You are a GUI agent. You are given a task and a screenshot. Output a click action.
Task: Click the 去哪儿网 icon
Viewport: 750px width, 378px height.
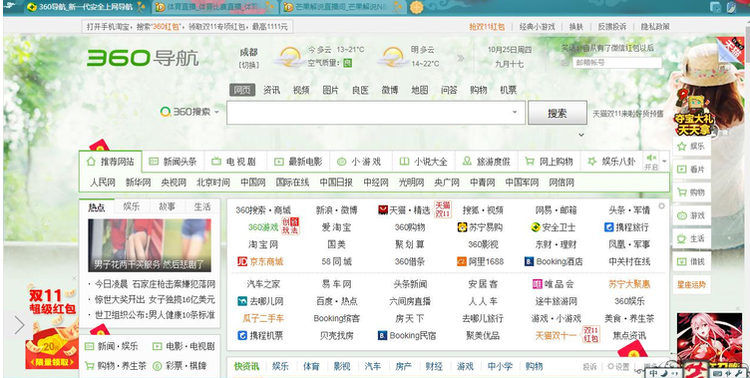coord(242,301)
